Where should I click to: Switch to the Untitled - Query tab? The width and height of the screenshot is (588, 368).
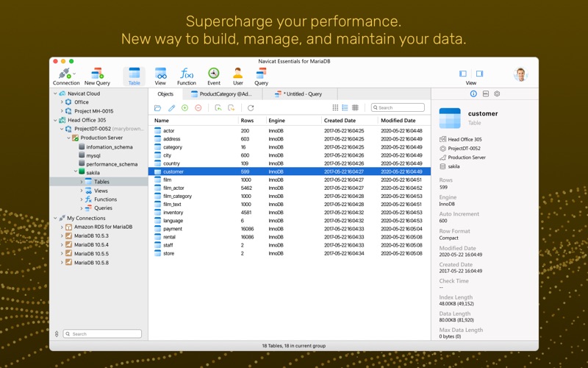click(x=300, y=94)
